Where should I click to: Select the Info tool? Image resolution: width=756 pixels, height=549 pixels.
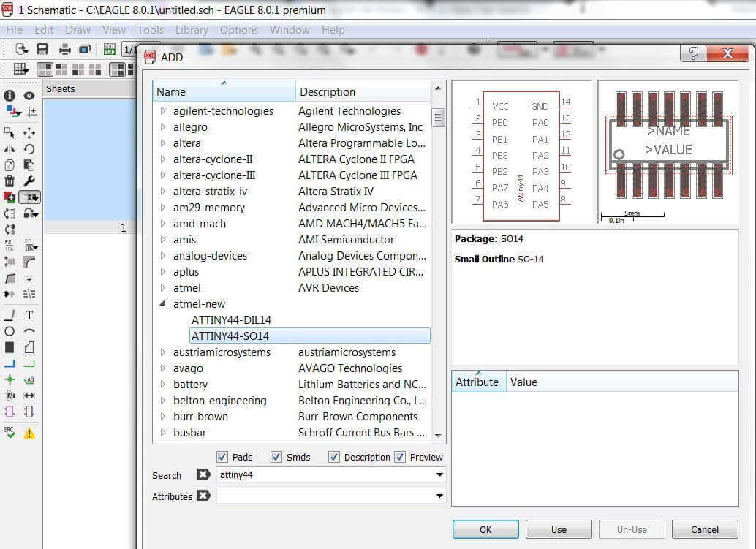[x=10, y=96]
